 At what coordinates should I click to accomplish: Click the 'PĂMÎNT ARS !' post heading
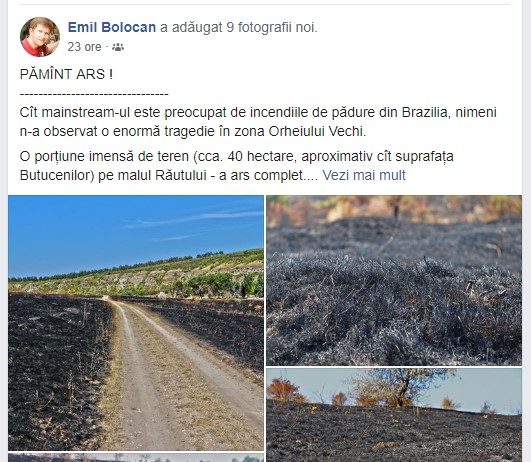(x=66, y=74)
